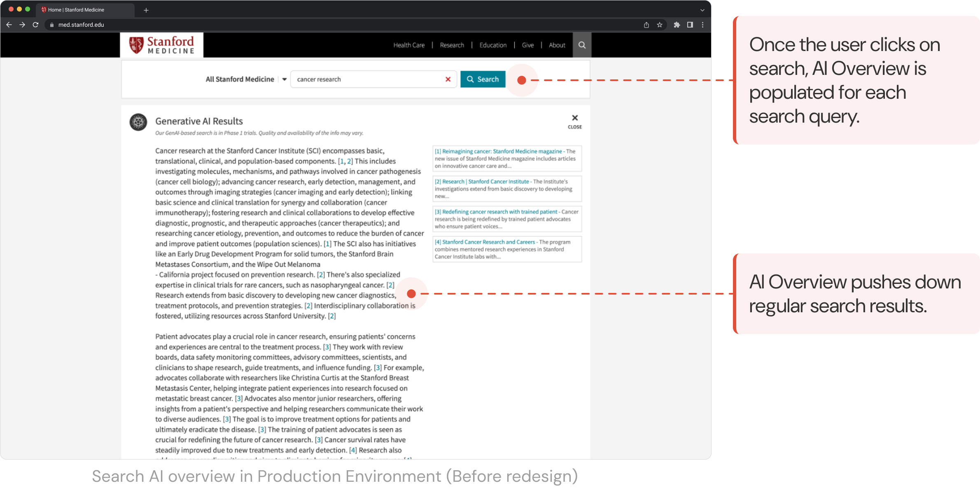Open the Health Care menu
The image size is (980, 490).
[x=409, y=45]
